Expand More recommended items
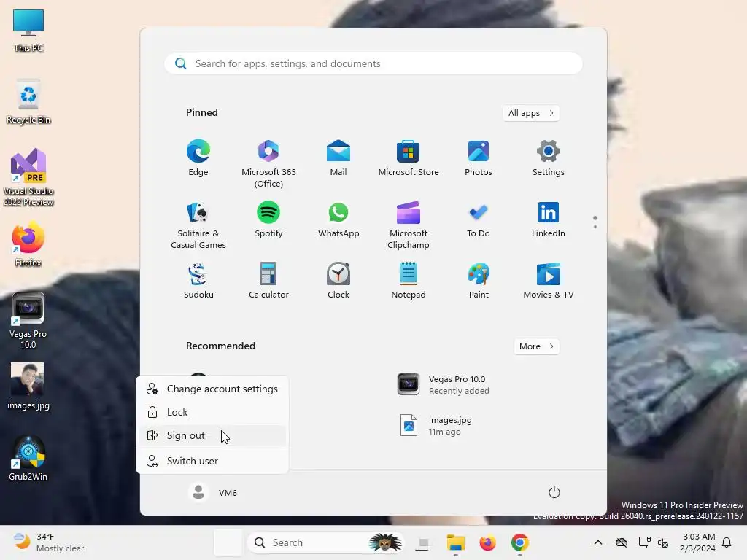This screenshot has height=560, width=747. point(536,346)
